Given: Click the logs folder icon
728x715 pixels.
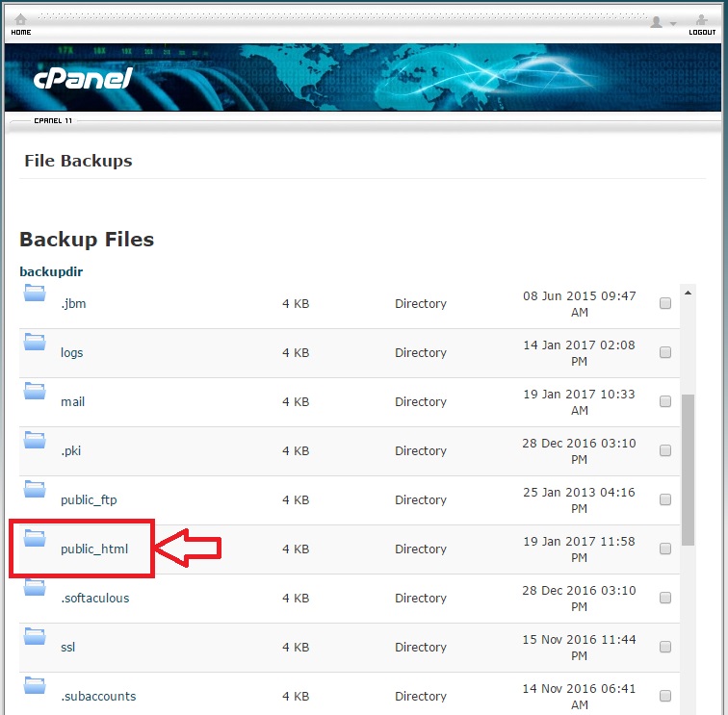Looking at the screenshot, I should click(x=35, y=342).
